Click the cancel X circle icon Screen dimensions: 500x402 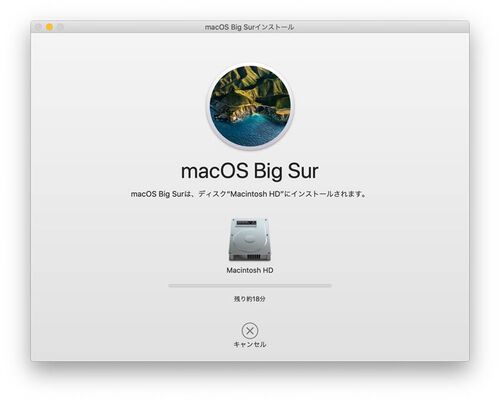[x=250, y=331]
